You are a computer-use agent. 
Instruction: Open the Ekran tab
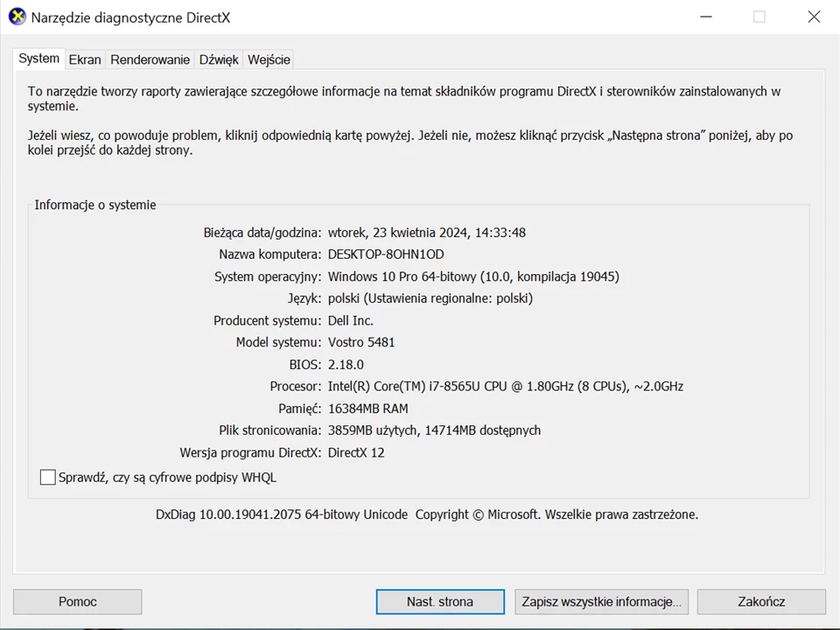pos(85,59)
